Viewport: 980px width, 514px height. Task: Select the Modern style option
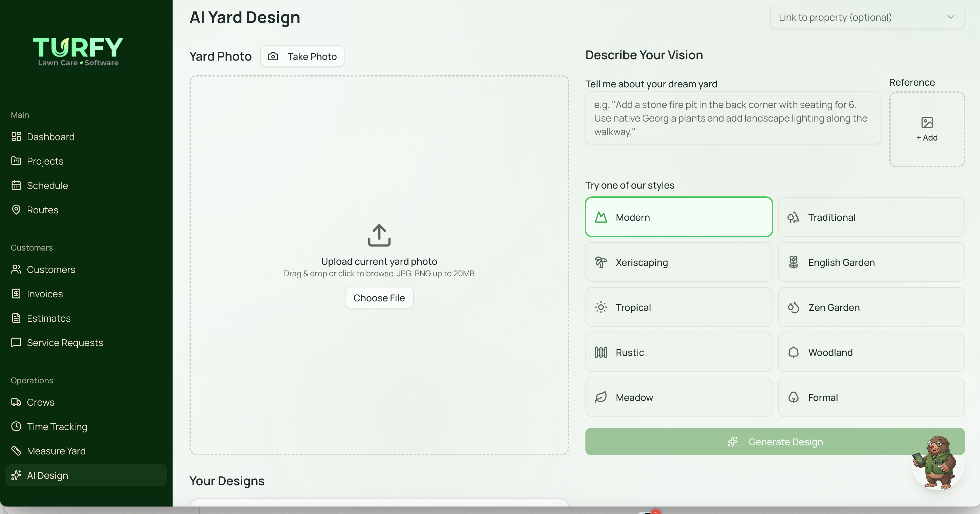[679, 217]
